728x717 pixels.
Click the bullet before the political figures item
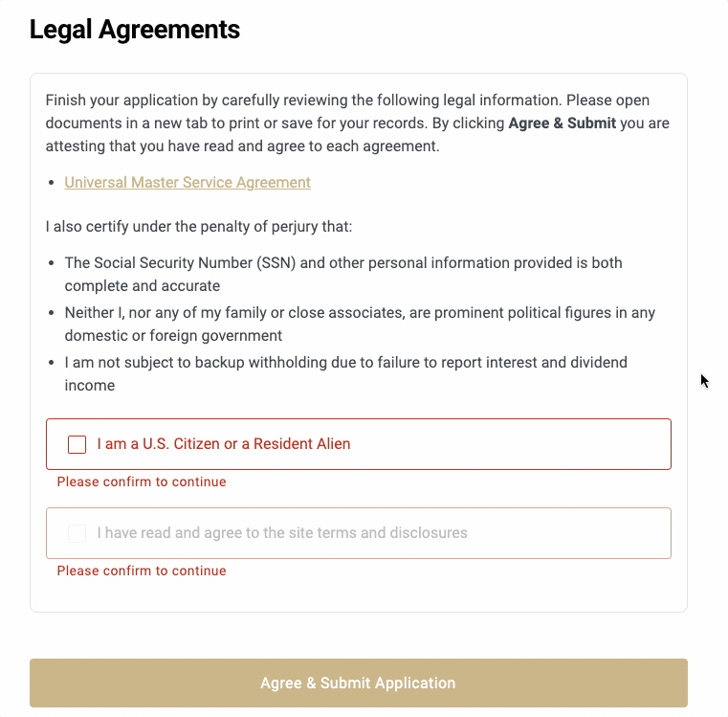[51, 313]
